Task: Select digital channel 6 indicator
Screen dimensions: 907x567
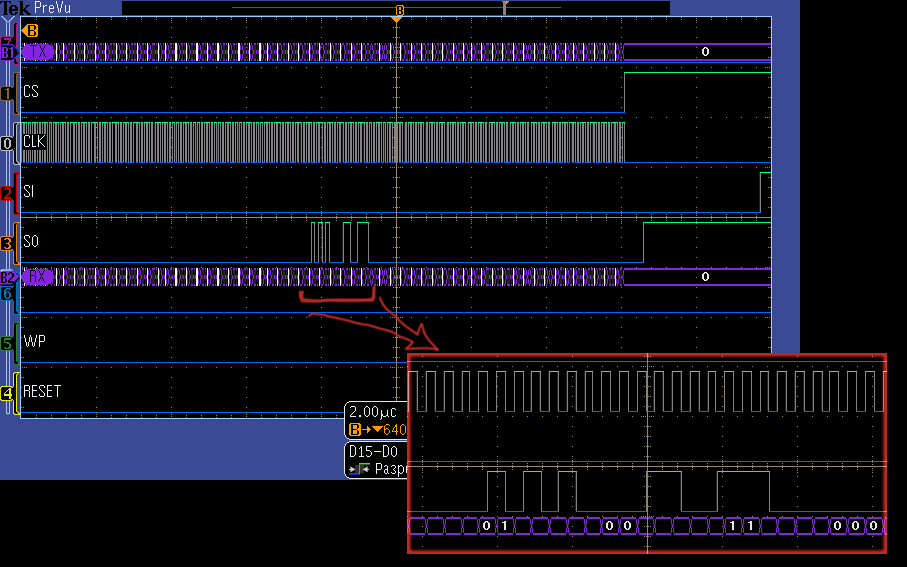Action: 7,293
